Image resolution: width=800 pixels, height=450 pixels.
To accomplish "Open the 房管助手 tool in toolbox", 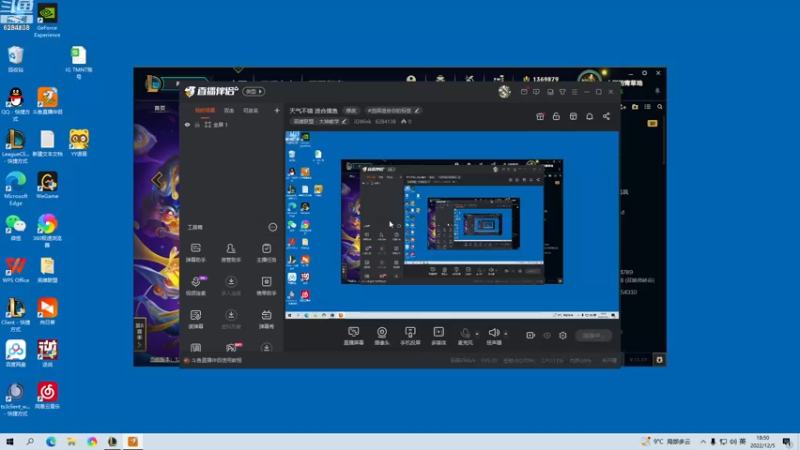I will [x=231, y=253].
